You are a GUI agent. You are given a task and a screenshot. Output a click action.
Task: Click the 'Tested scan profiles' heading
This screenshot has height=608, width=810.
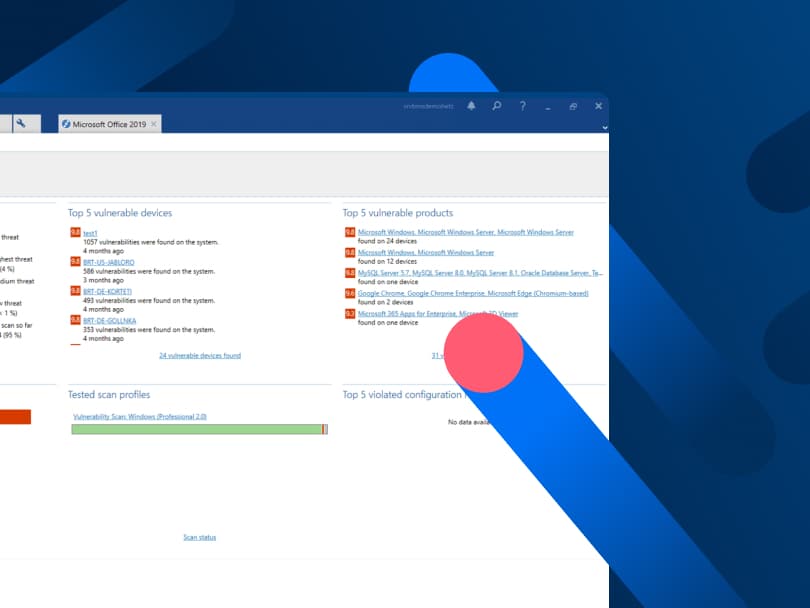pyautogui.click(x=109, y=395)
